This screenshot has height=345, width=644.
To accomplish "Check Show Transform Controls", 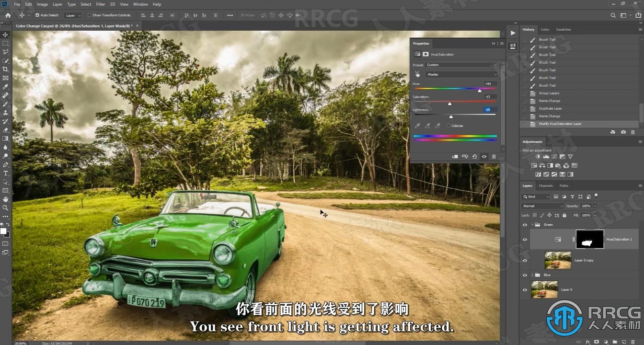I will pyautogui.click(x=90, y=15).
